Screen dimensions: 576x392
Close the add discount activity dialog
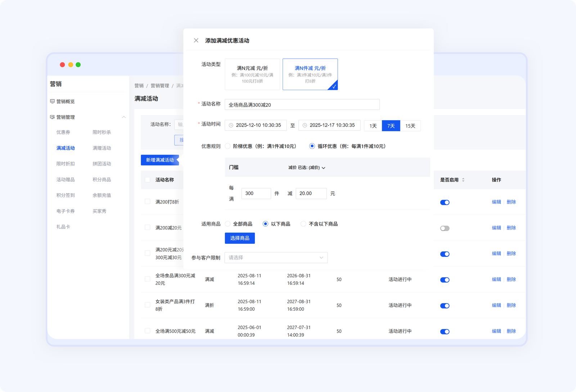coord(196,40)
